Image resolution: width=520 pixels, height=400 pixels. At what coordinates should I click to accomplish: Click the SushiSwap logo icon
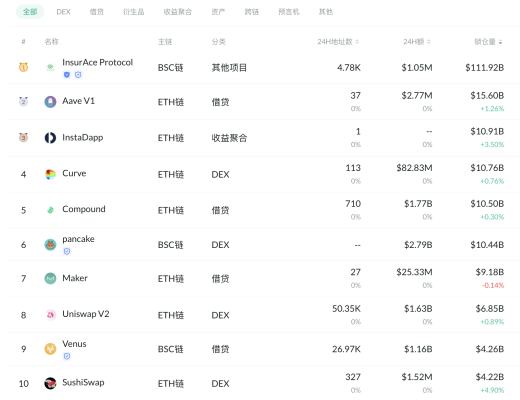pos(50,383)
